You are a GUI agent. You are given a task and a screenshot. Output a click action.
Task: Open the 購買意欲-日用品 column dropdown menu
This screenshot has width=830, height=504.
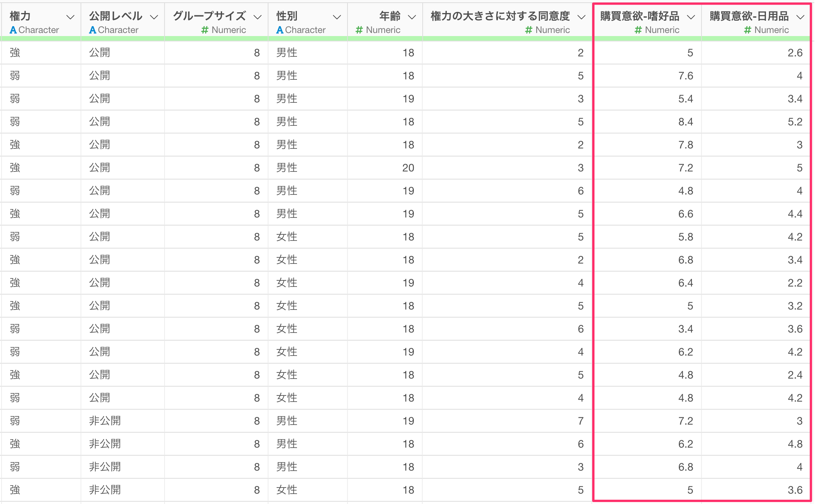tap(800, 17)
